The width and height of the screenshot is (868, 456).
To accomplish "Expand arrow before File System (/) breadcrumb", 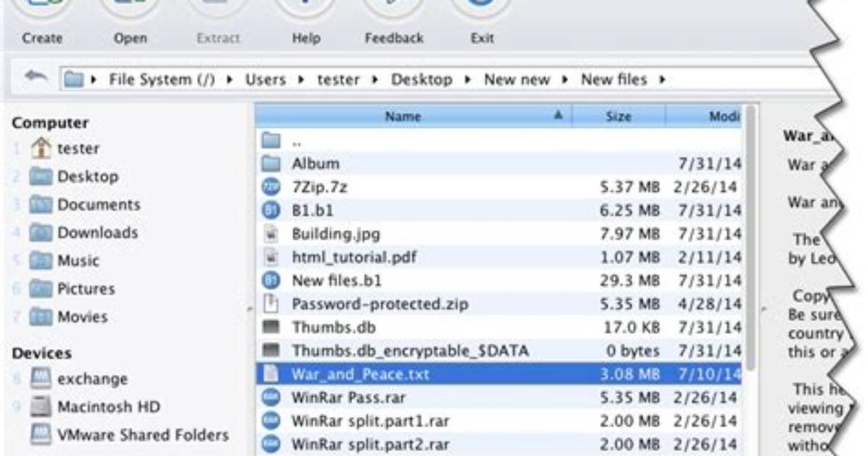I will coord(94,80).
